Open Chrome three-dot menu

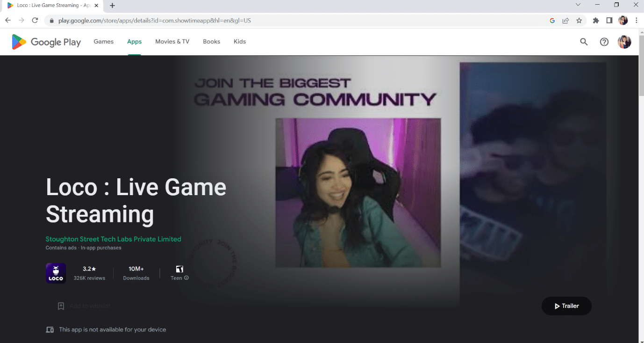pos(636,21)
